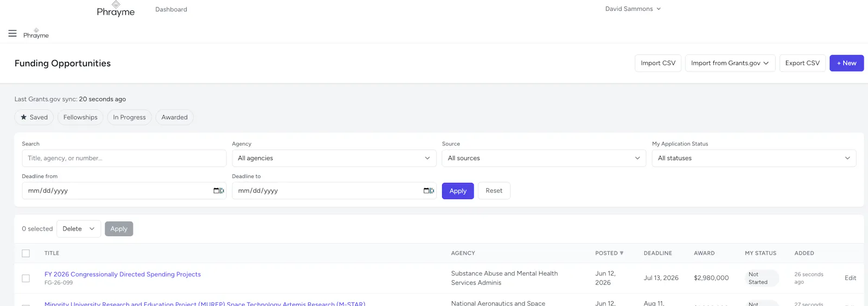Viewport: 868px width, 306px height.
Task: Select the Fellowships filter tab
Action: point(80,117)
